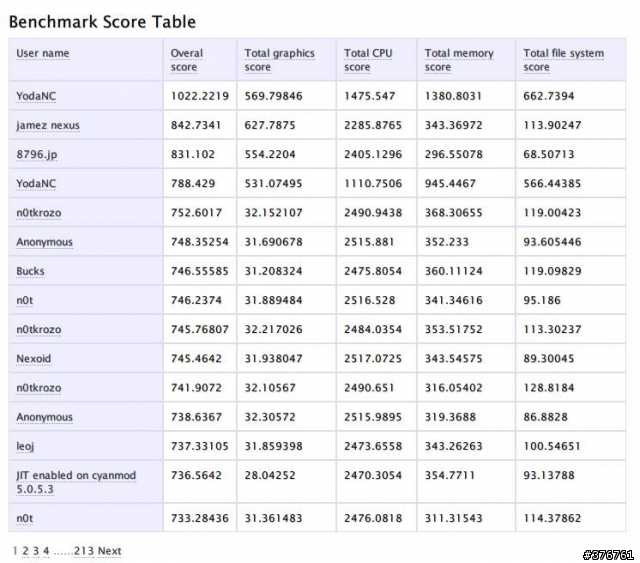The image size is (640, 563).
Task: Go to page 4 of results
Action: pyautogui.click(x=46, y=551)
